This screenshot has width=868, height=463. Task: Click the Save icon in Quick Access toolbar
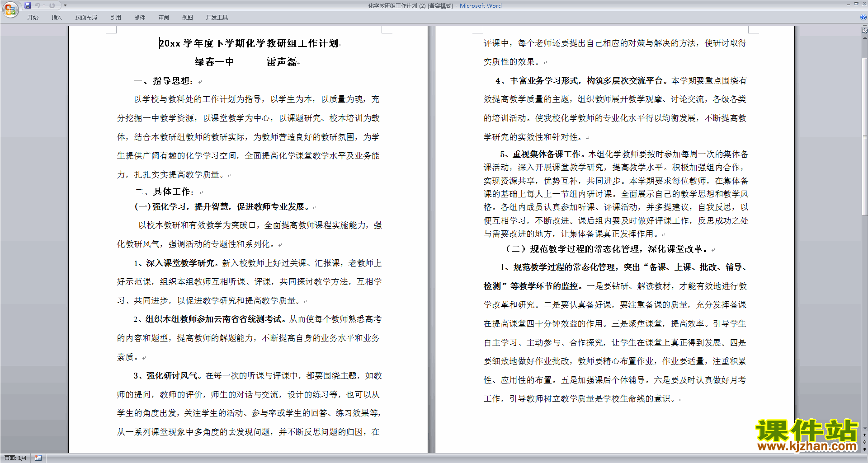[x=28, y=5]
